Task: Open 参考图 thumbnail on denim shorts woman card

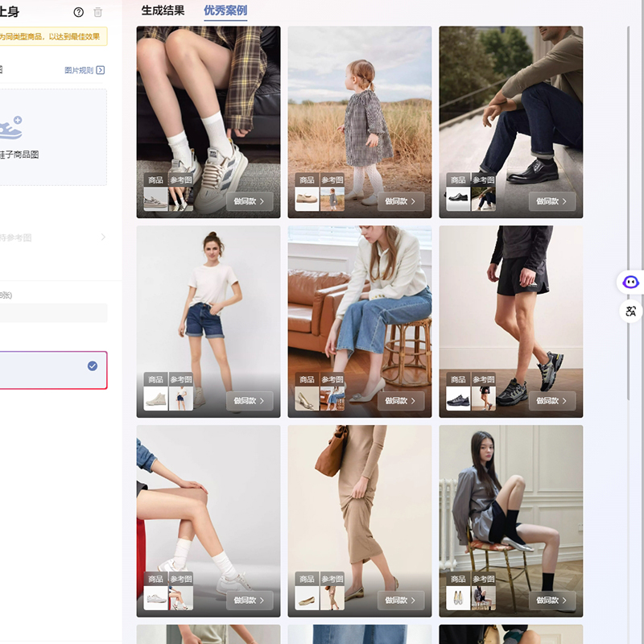Action: [181, 398]
